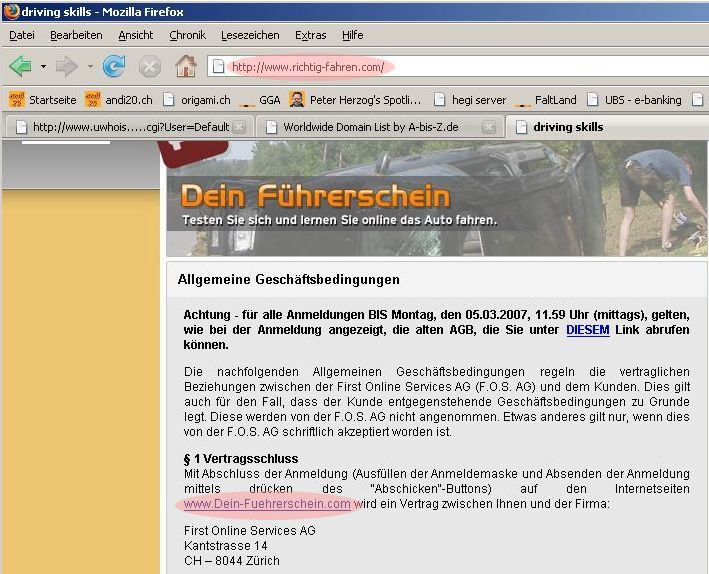Open the Lesezeichen menu
709x574 pixels.
250,35
